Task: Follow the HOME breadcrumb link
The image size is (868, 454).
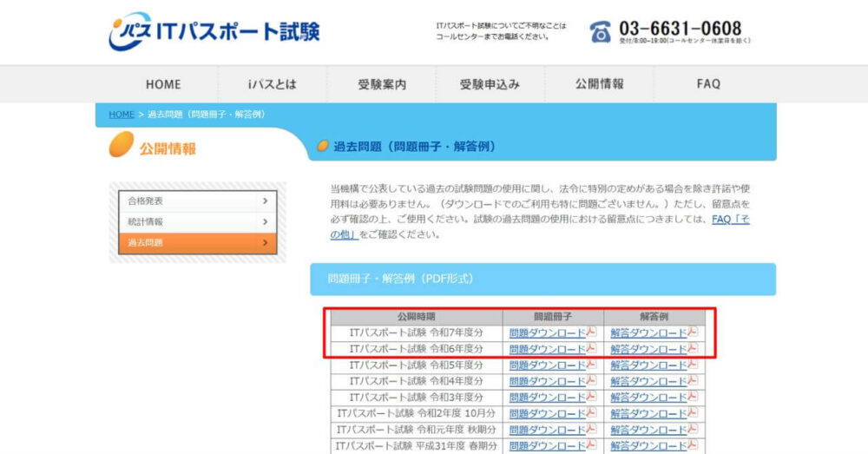Action: 122,114
